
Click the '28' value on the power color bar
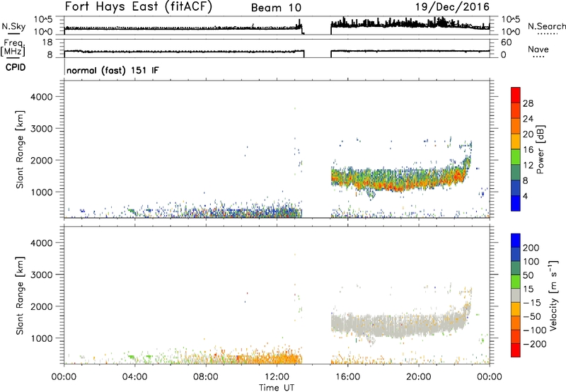[x=528, y=103]
